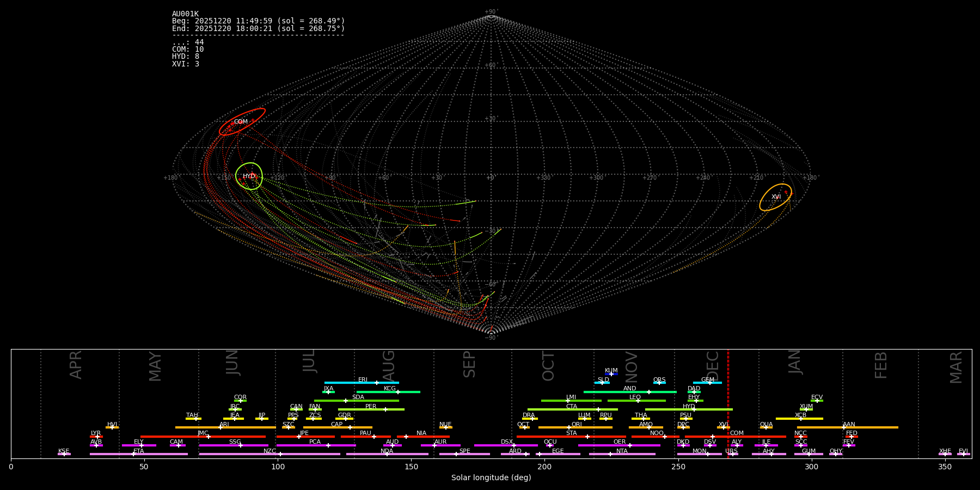
Task: Click the COM radiant label on sky map
Action: tap(241, 122)
